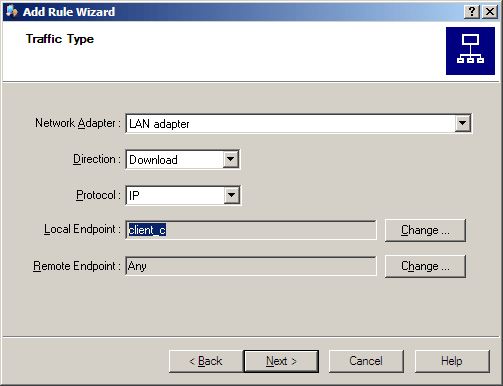This screenshot has height=386, width=503.
Task: Click the Network Adapter label
Action: [x=78, y=123]
